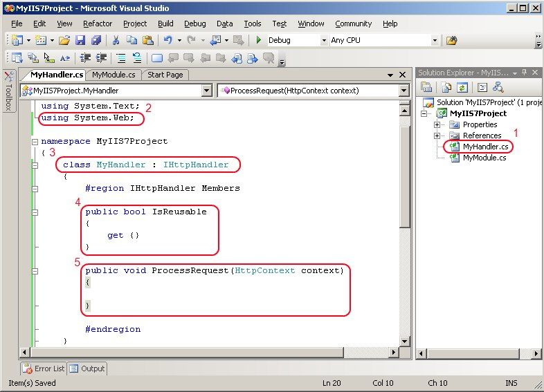Collapse the MyIIS7Project tree node
This screenshot has height=392, width=544.
424,113
